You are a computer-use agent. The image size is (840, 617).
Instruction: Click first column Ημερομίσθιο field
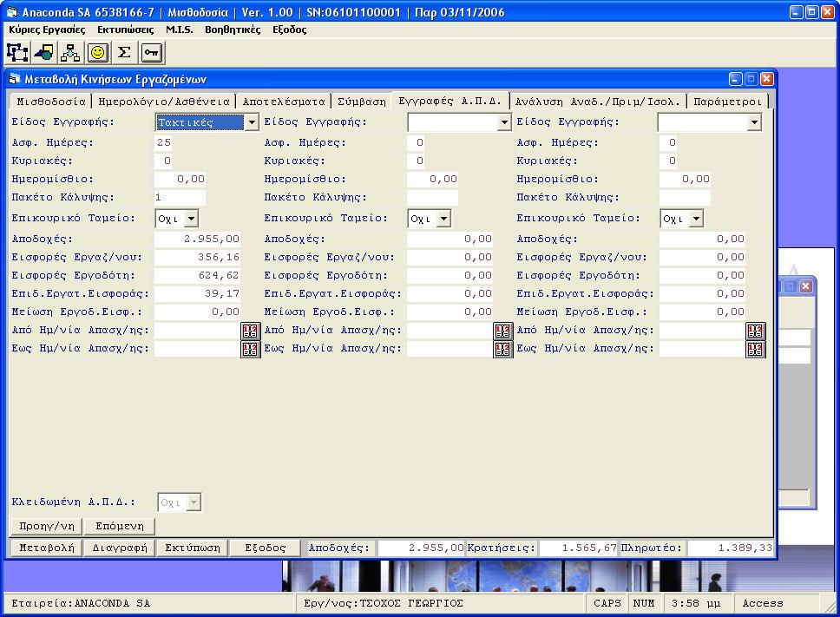180,179
